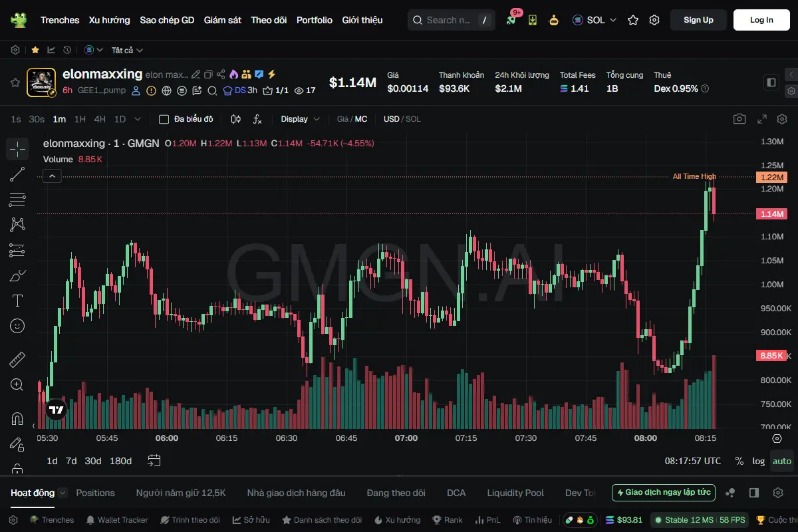Screen dimensions: 798x532
Task: Click the mobile app download icon
Action: tap(533, 20)
